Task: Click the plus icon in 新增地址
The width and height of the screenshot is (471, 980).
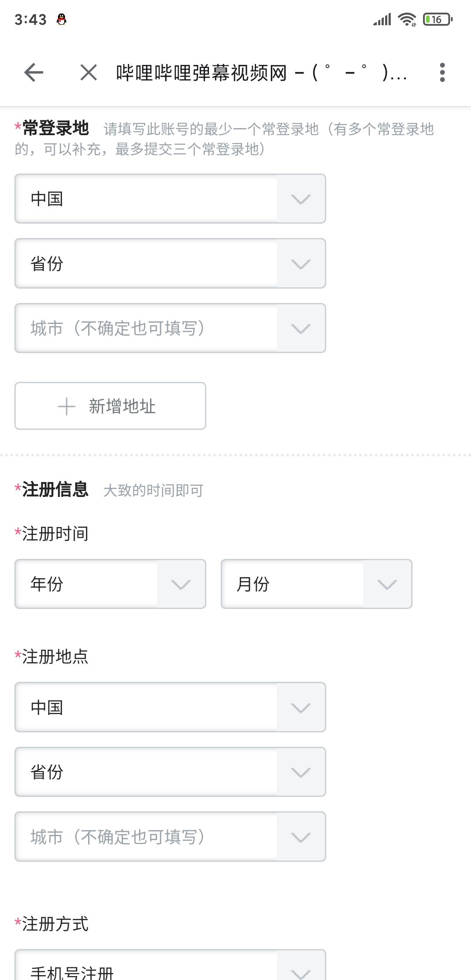Action: tap(67, 406)
